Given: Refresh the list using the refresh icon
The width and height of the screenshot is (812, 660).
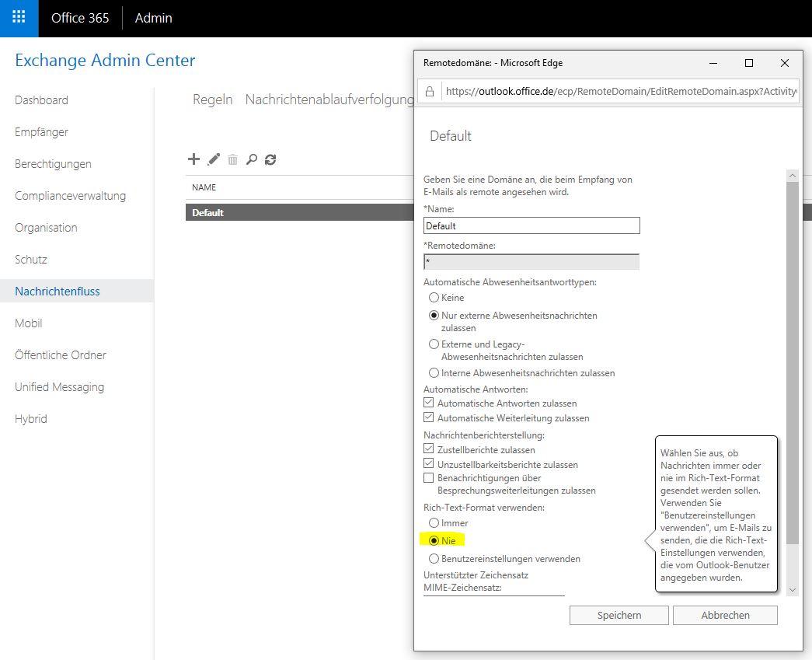Looking at the screenshot, I should tap(270, 159).
